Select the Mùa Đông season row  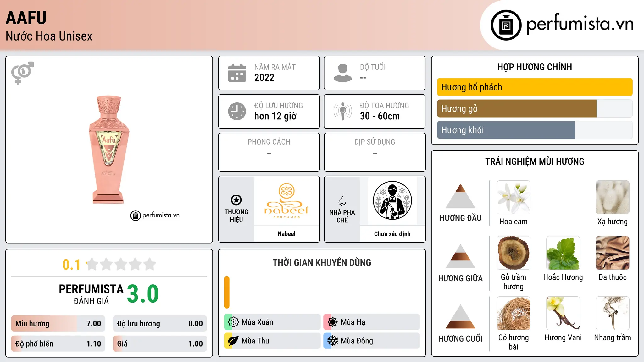(372, 341)
